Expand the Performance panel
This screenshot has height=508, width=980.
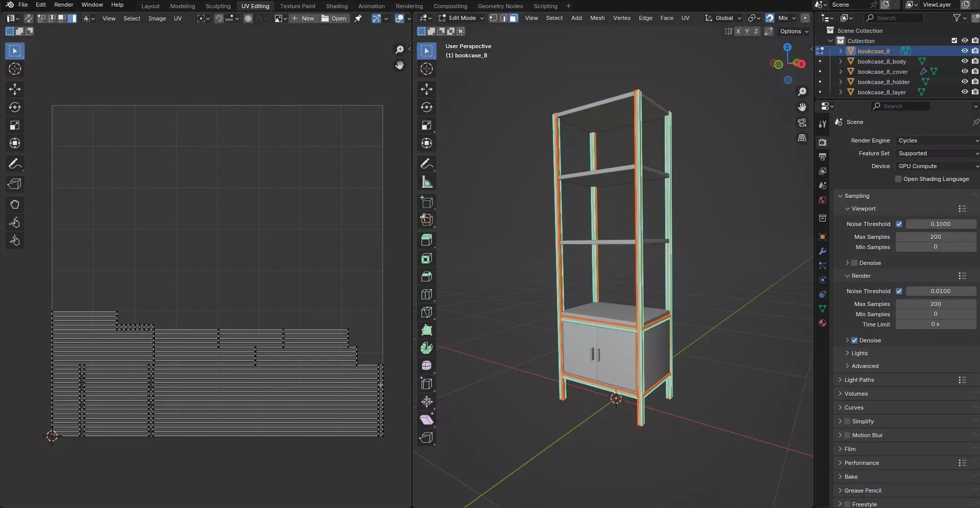click(862, 463)
